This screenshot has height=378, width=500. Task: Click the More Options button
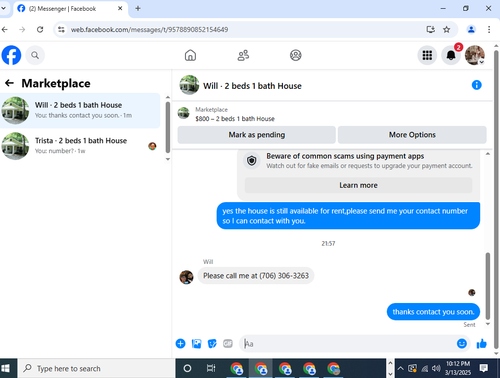412,135
